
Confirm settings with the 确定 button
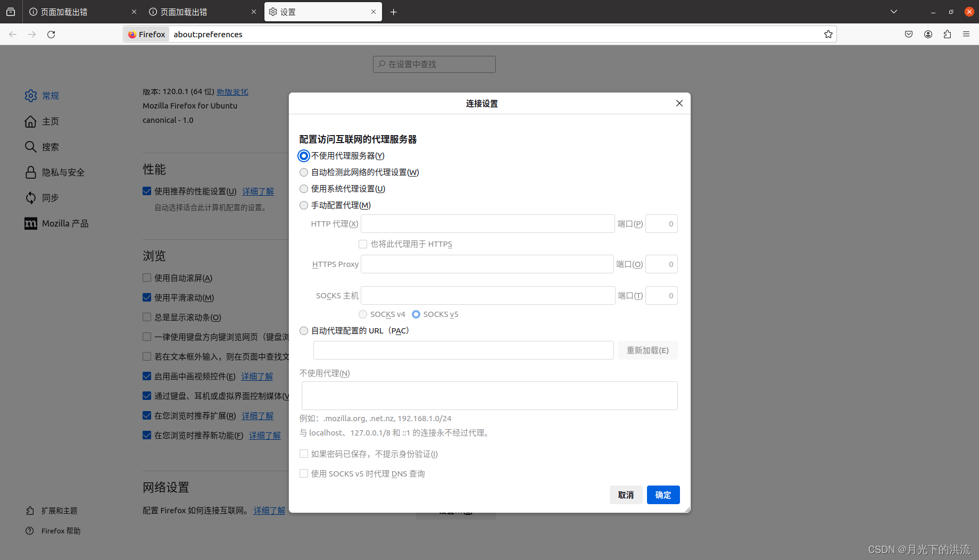(663, 495)
